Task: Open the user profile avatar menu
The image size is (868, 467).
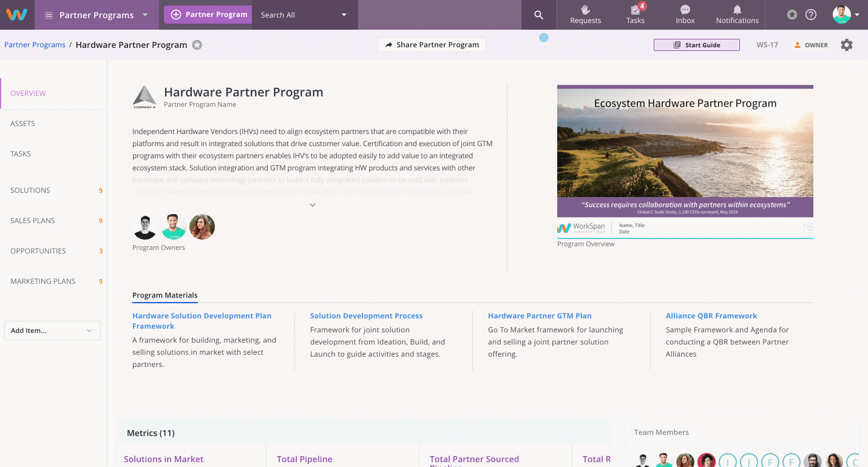Action: click(x=845, y=15)
